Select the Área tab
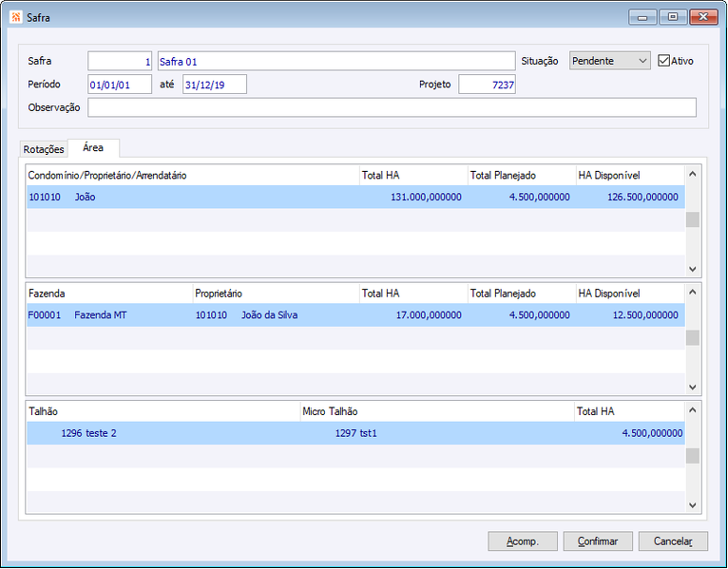 [x=93, y=148]
